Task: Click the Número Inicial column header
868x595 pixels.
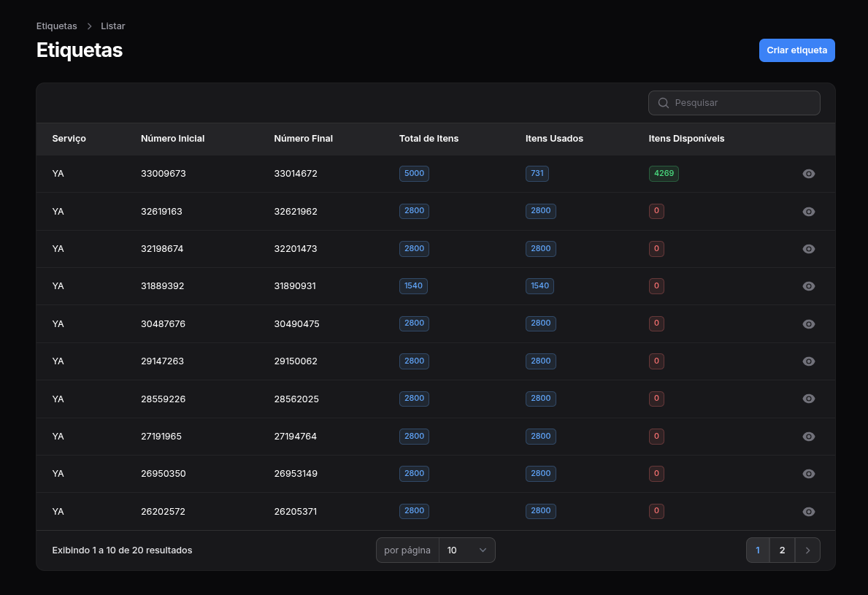Action: pyautogui.click(x=172, y=139)
